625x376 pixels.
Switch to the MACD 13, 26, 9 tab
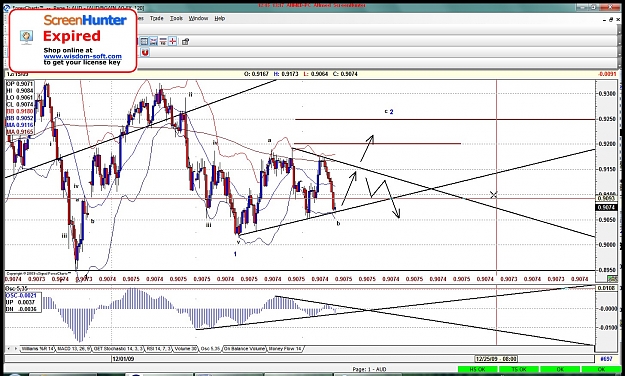click(73, 348)
